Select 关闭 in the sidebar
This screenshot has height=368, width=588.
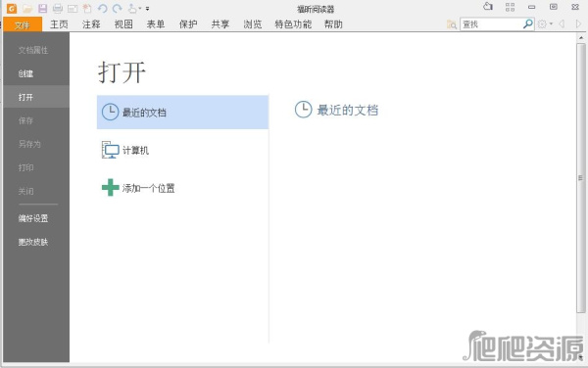pos(36,191)
